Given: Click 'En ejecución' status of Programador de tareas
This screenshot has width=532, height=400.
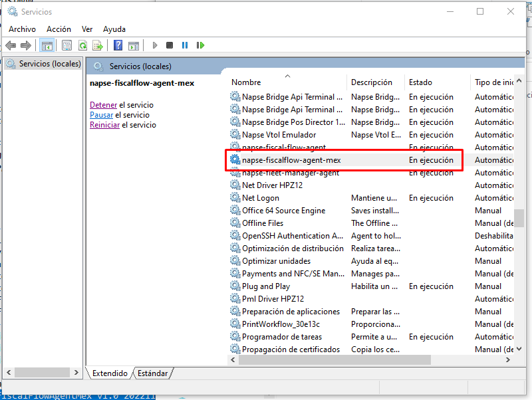Looking at the screenshot, I should [x=431, y=337].
